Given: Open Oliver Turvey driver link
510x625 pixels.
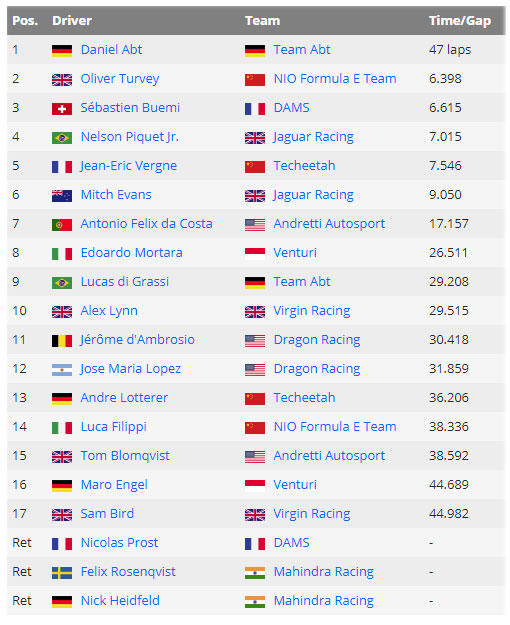Looking at the screenshot, I should pyautogui.click(x=120, y=79).
